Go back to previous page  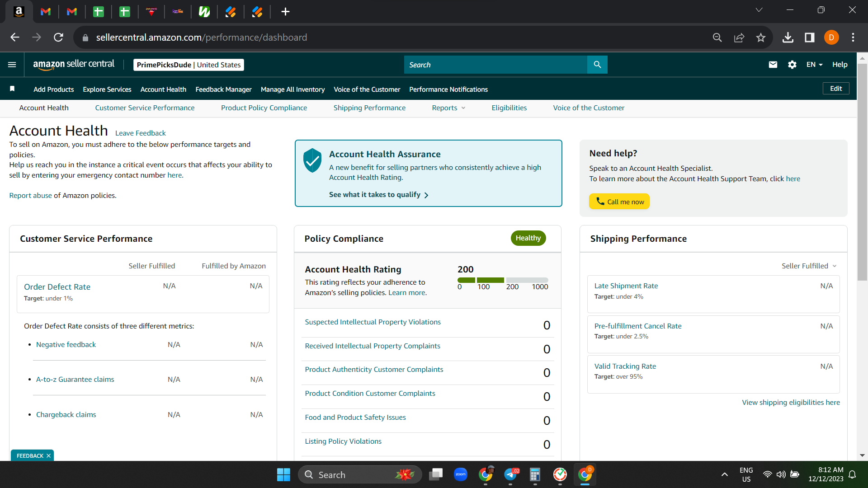(x=15, y=38)
